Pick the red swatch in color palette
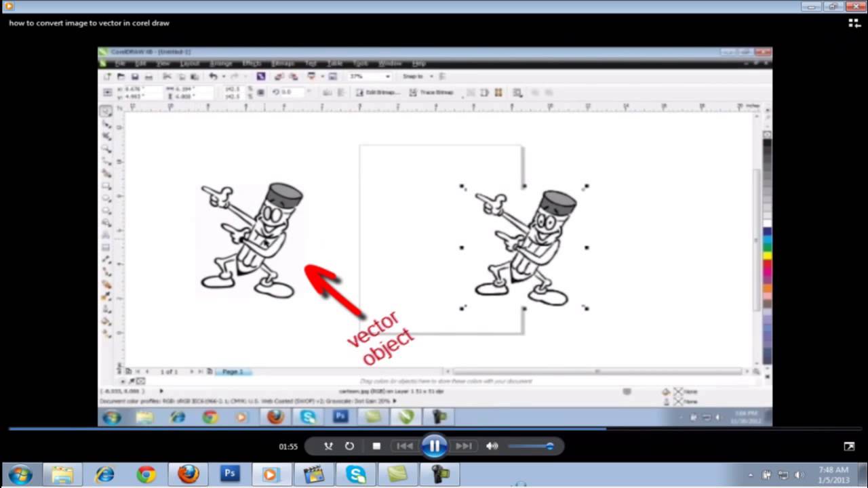The width and height of the screenshot is (868, 488). click(767, 263)
